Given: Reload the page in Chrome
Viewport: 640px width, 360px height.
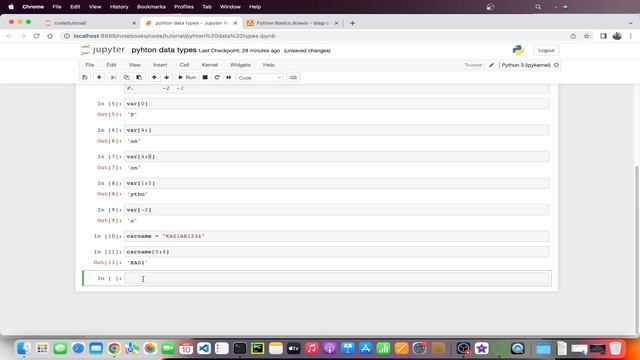Looking at the screenshot, I should 36,36.
